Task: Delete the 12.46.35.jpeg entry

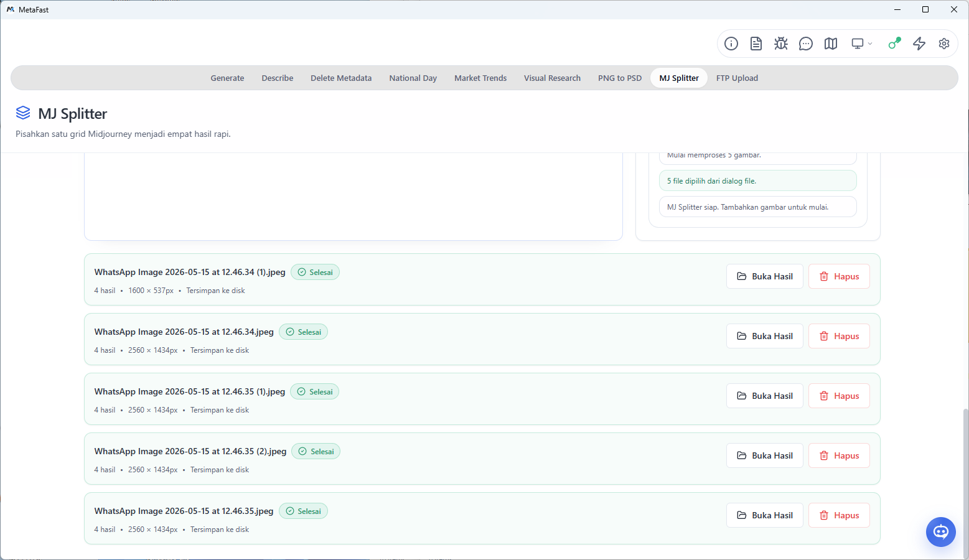Action: coord(839,515)
